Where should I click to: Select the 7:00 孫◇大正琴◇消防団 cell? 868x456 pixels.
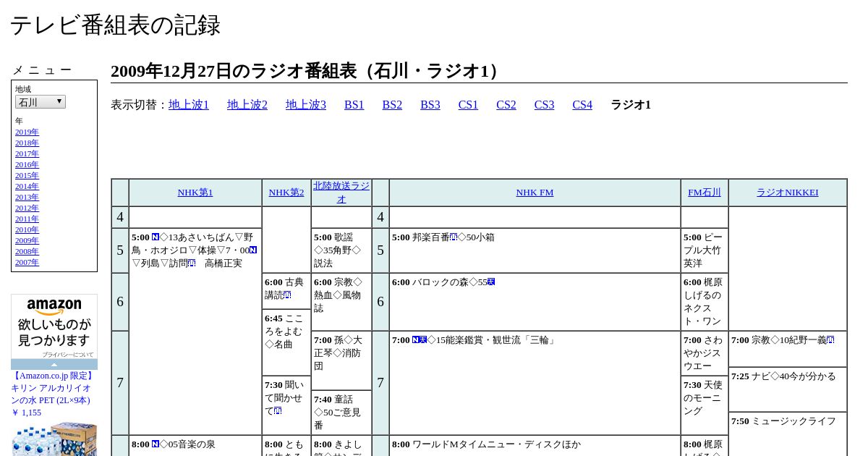point(341,360)
